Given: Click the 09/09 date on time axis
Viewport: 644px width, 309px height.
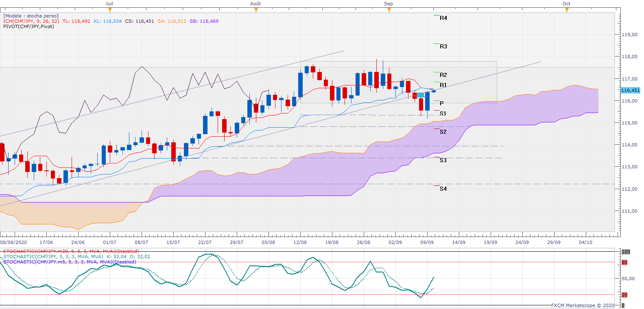Looking at the screenshot, I should coord(427,242).
